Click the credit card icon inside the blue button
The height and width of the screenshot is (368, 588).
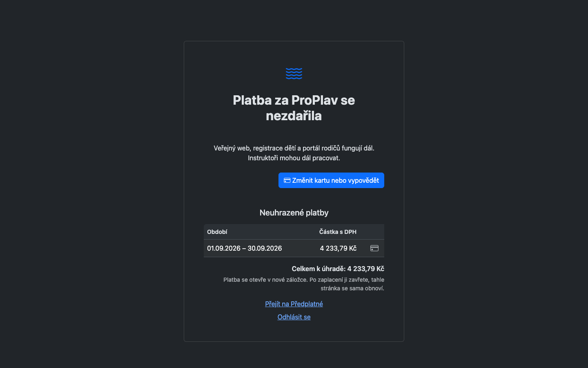pyautogui.click(x=287, y=180)
